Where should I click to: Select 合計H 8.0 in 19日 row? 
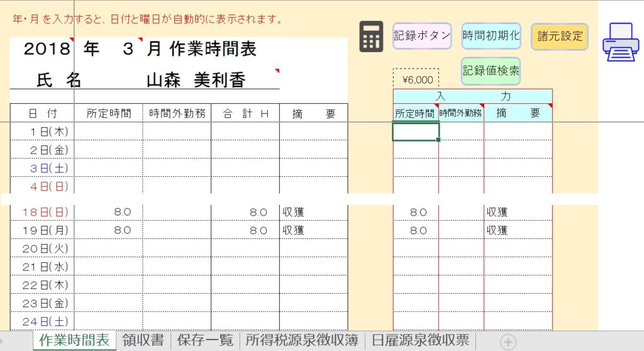(245, 230)
